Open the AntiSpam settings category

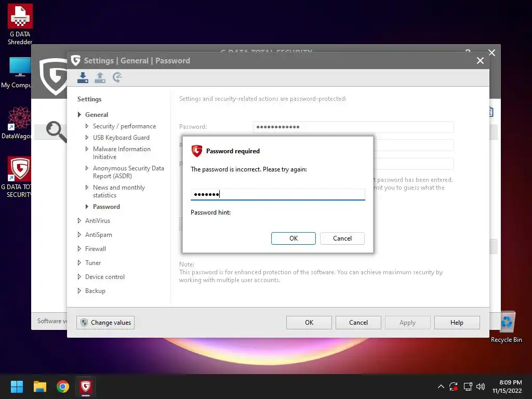(98, 234)
